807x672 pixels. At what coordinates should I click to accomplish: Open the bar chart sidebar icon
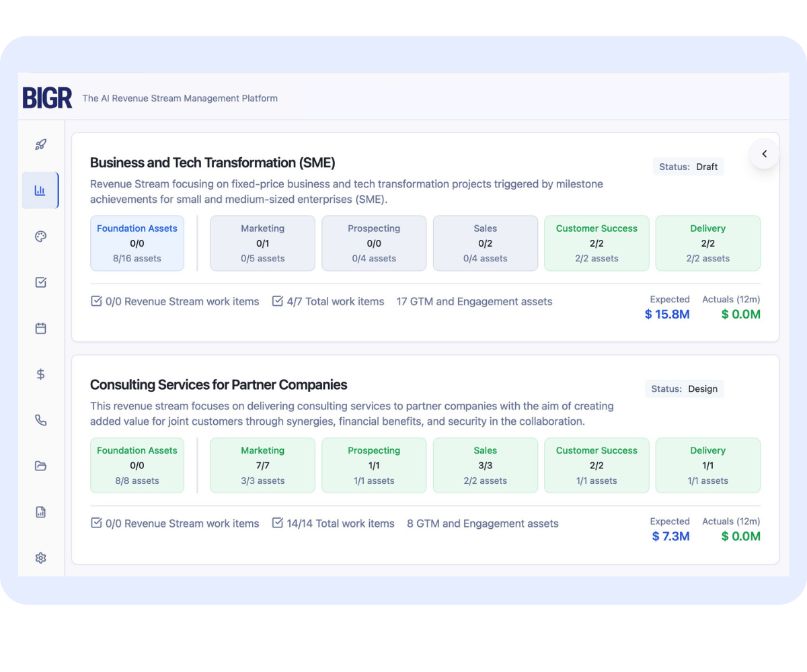(x=40, y=190)
